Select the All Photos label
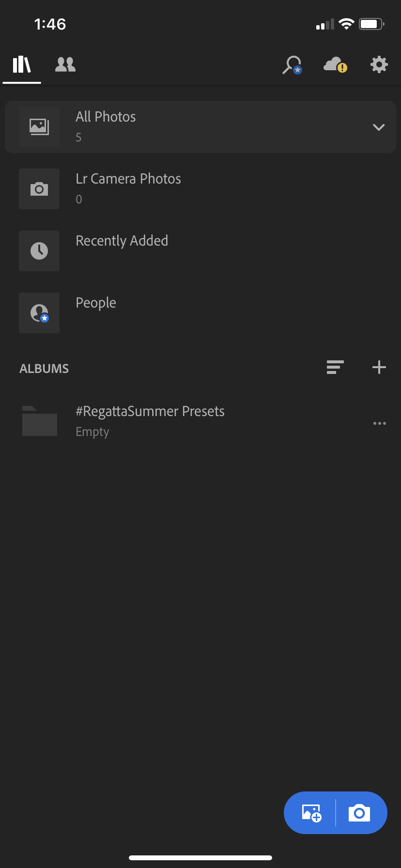Viewport: 401px width, 868px height. [x=106, y=117]
